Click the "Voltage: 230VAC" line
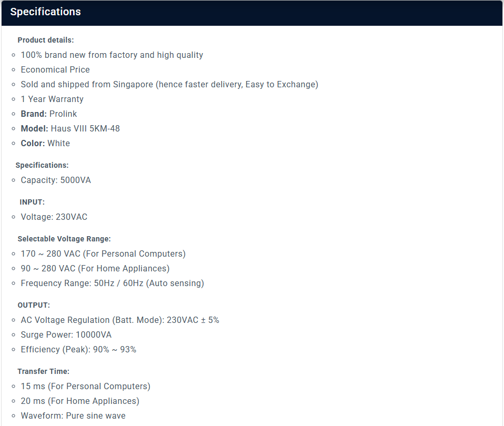Image resolution: width=504 pixels, height=426 pixels. point(54,217)
